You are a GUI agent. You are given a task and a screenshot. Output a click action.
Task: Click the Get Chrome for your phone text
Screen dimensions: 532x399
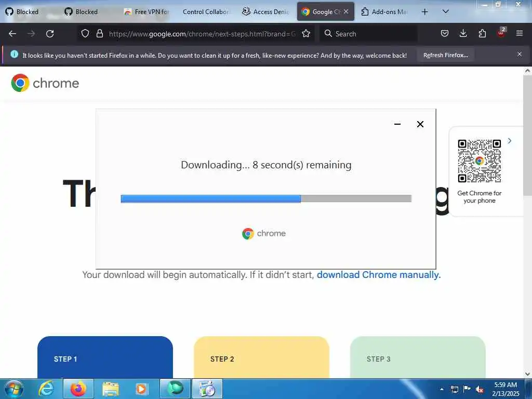click(x=479, y=197)
